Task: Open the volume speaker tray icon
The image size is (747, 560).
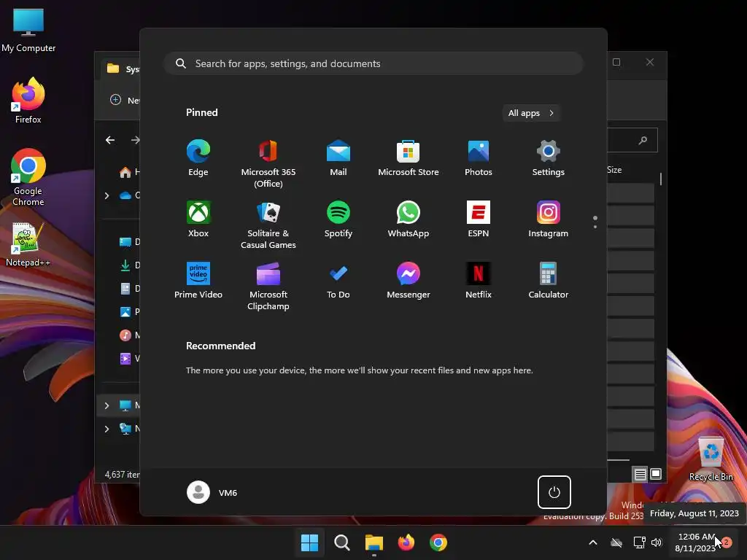Action: [x=657, y=542]
